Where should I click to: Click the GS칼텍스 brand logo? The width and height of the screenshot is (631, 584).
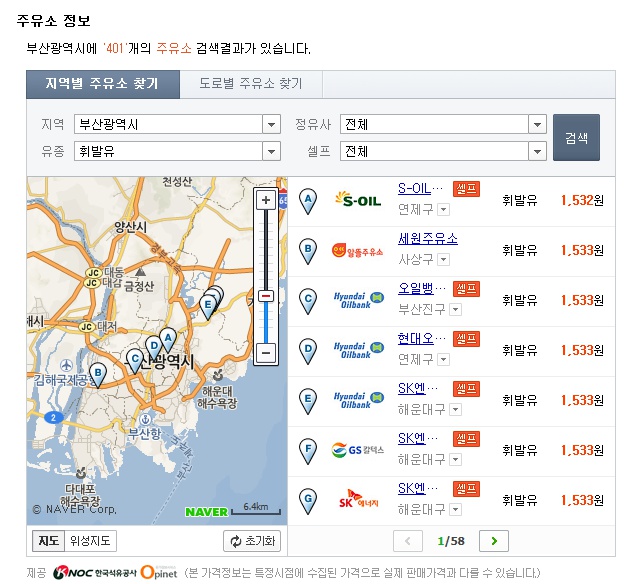point(357,450)
